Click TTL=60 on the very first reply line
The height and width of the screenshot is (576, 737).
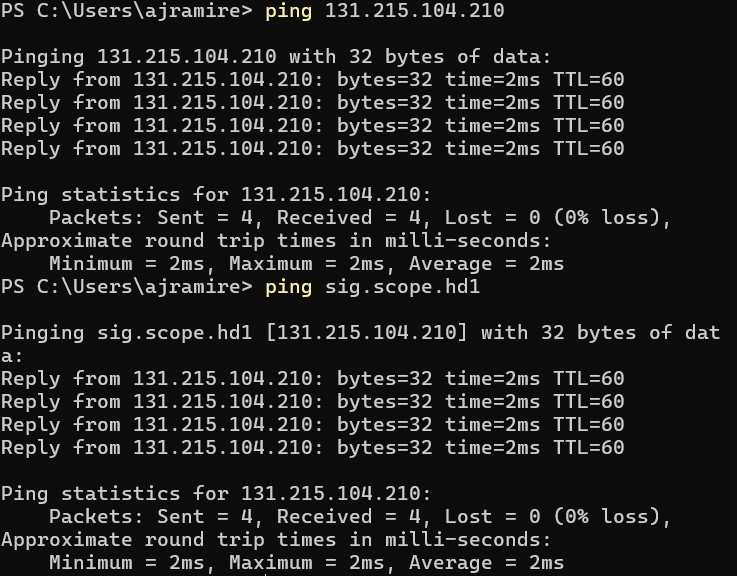[x=588, y=80]
